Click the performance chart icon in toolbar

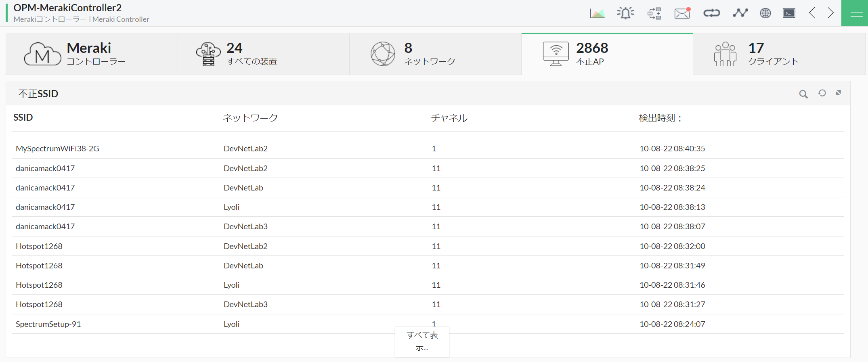click(598, 13)
